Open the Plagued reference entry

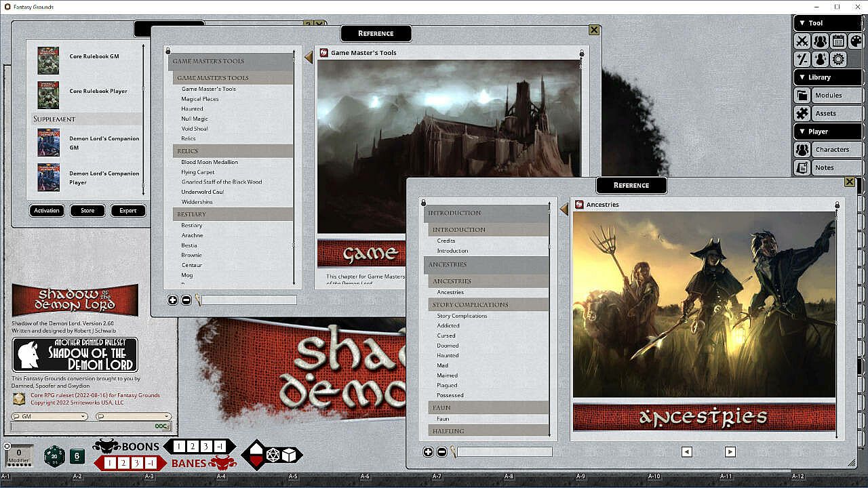tap(447, 385)
